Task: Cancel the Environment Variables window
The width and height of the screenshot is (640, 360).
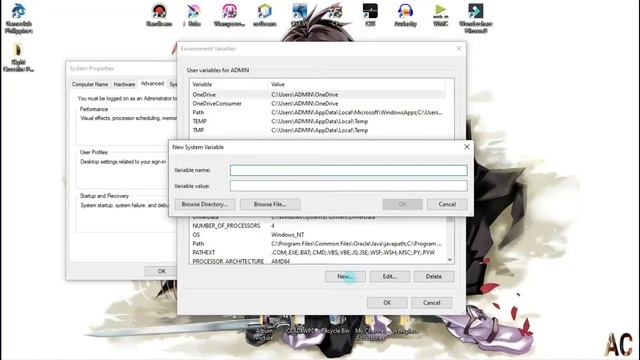Action: coord(431,302)
